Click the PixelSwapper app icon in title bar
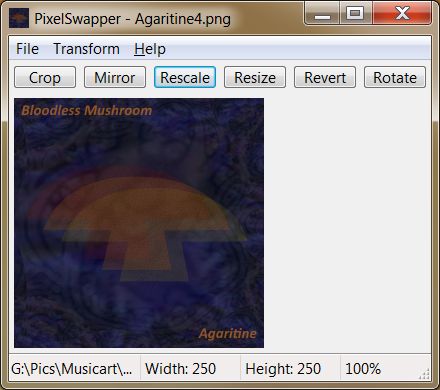 click(x=19, y=18)
